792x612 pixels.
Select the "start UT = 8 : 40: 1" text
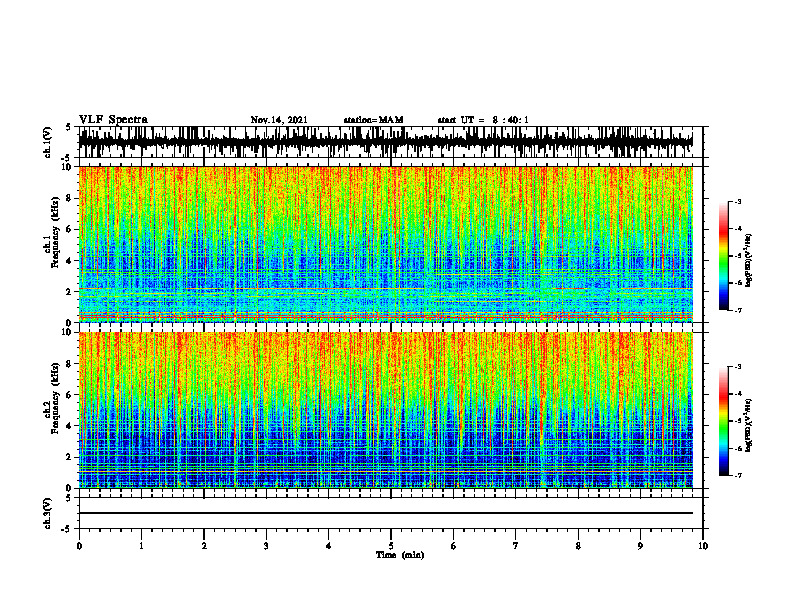(483, 120)
